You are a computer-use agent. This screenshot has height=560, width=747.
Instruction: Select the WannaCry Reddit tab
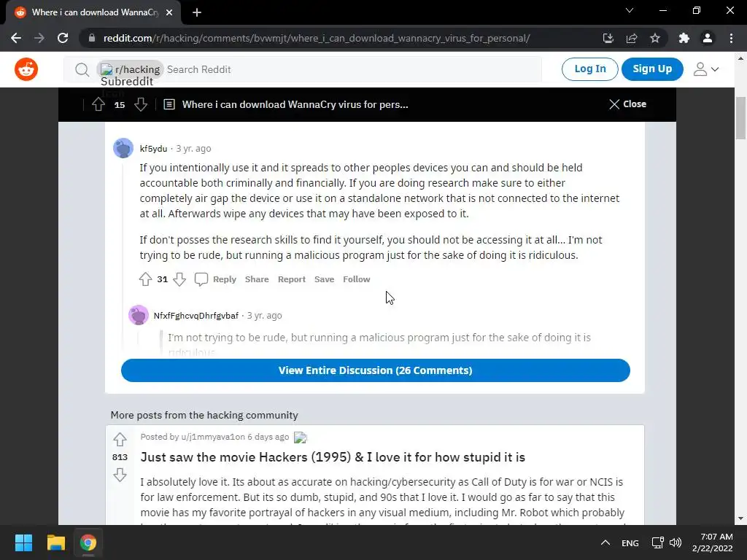pyautogui.click(x=94, y=12)
